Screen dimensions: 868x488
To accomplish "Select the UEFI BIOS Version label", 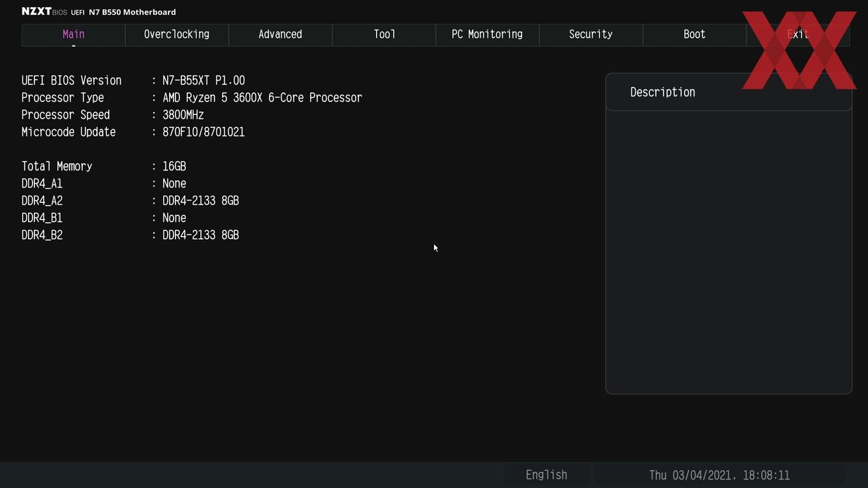I will click(x=71, y=80).
